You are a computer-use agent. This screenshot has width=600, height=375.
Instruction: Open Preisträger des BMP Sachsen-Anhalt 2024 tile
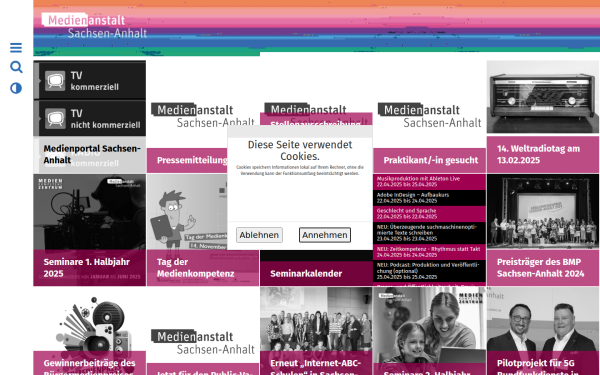click(543, 267)
